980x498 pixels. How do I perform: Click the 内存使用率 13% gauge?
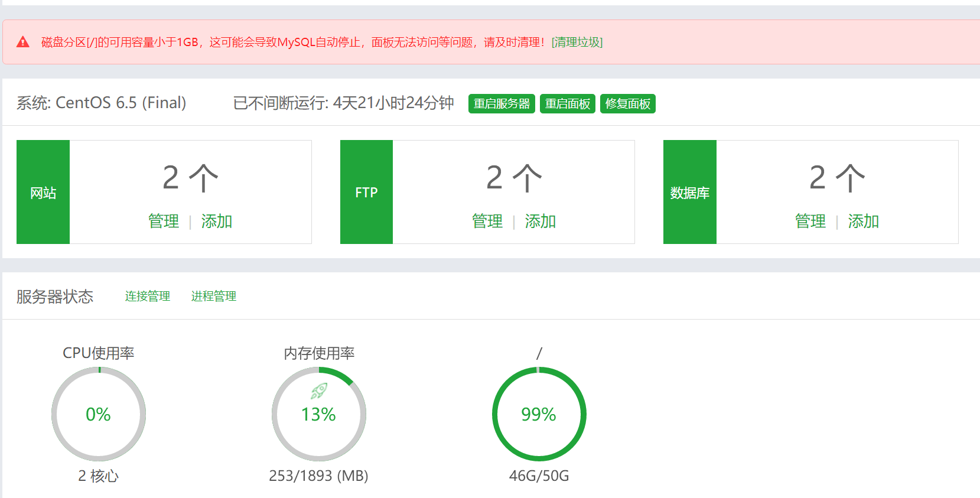(x=319, y=414)
